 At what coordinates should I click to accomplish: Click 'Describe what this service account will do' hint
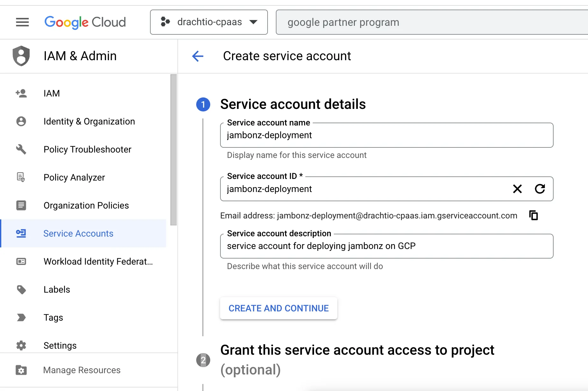[305, 266]
